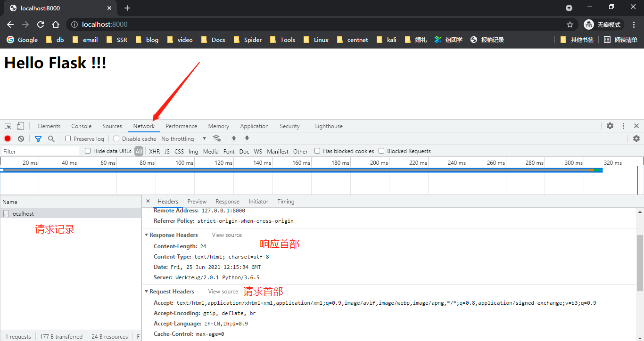This screenshot has width=644, height=341.
Task: Check Has blocked cookies
Action: click(x=317, y=151)
